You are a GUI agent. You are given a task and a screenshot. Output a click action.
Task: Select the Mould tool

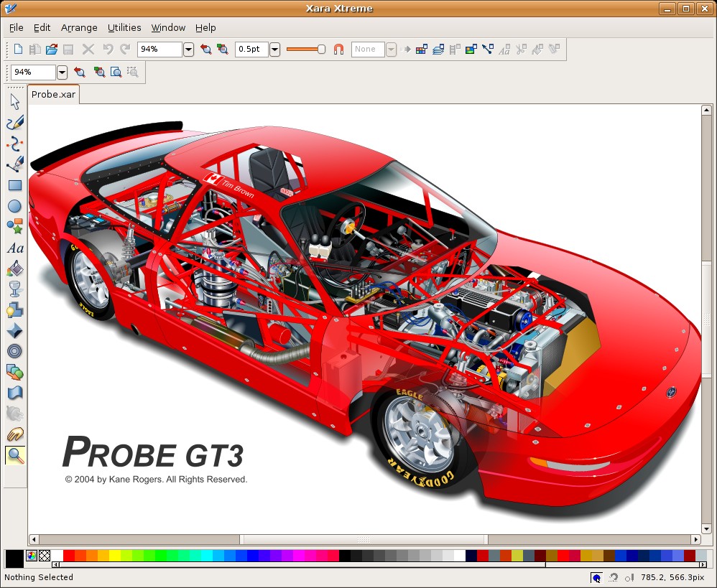[x=14, y=393]
